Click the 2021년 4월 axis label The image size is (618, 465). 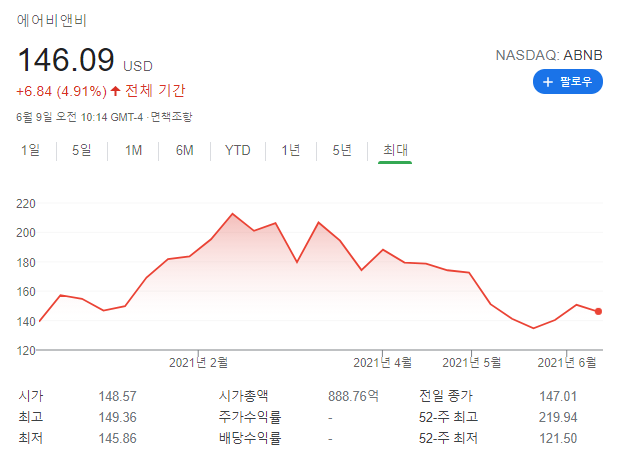[382, 363]
